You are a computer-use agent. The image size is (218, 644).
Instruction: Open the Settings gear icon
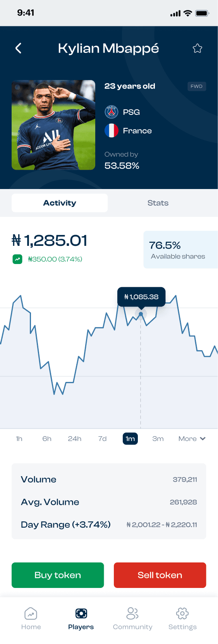(182, 613)
